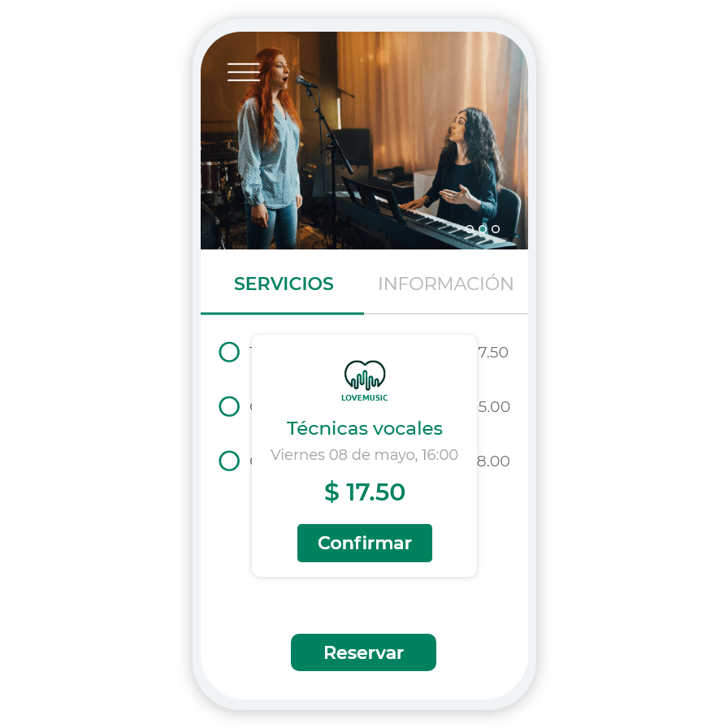Click the Reservar button
Image resolution: width=728 pixels, height=728 pixels.
point(363,652)
